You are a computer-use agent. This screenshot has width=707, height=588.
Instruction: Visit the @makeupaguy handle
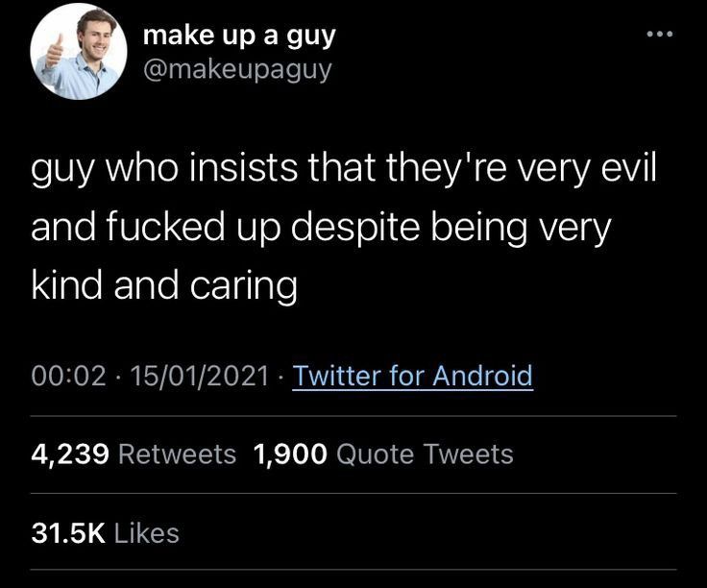pos(236,69)
